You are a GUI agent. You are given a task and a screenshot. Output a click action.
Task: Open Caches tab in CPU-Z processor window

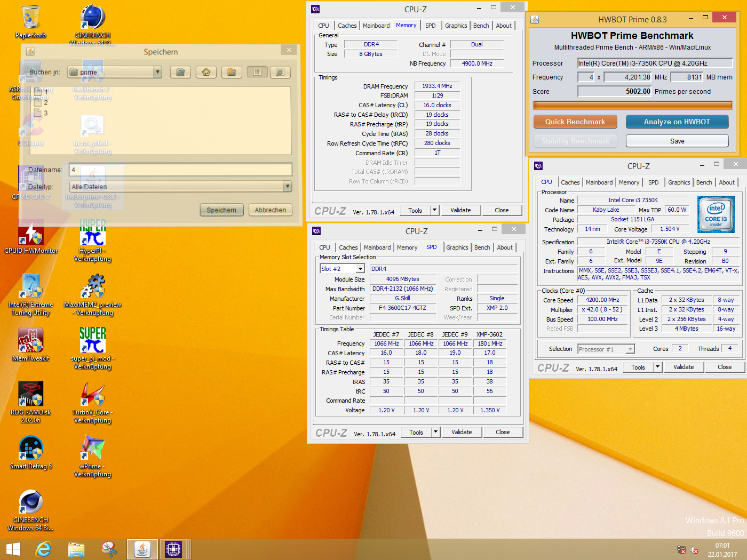click(x=570, y=182)
